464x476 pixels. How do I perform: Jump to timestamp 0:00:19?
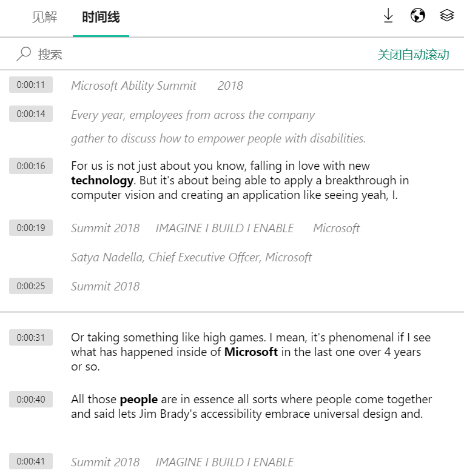(31, 228)
